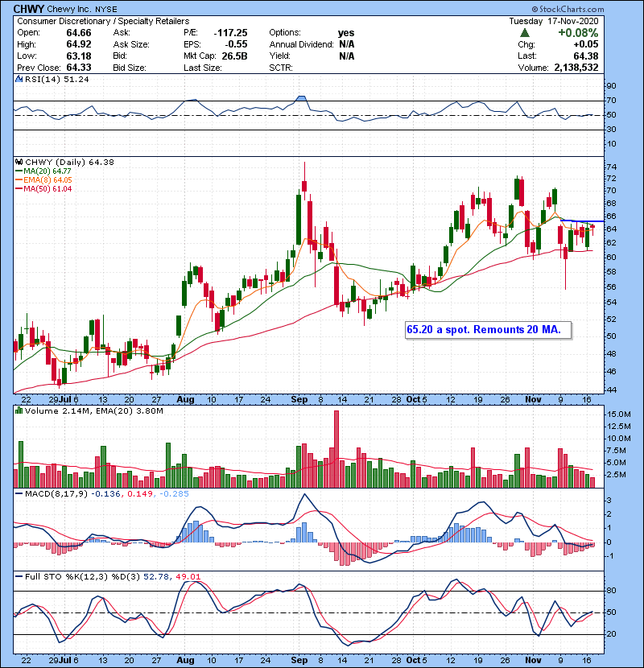
Task: Click the Low value 63.18
Action: (79, 56)
